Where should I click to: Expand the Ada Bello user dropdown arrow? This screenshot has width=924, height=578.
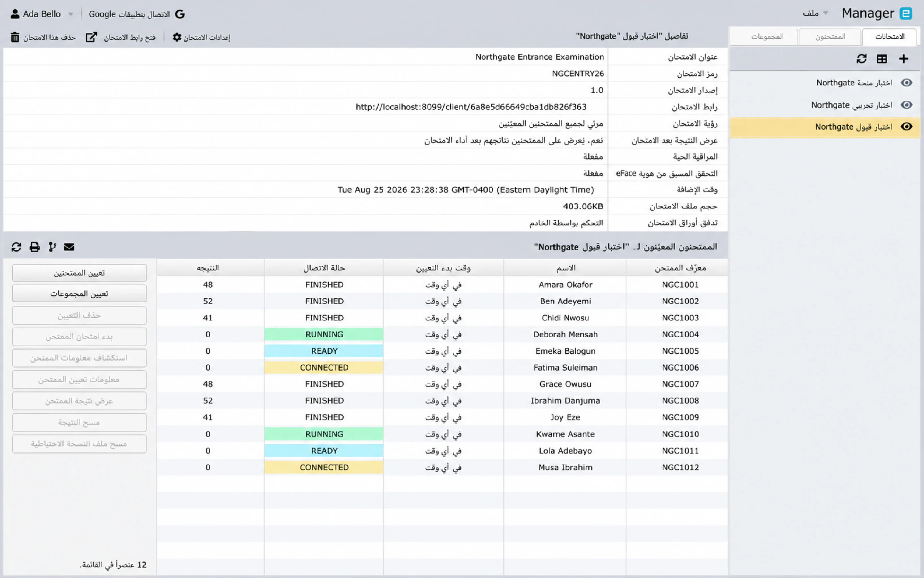tap(71, 14)
